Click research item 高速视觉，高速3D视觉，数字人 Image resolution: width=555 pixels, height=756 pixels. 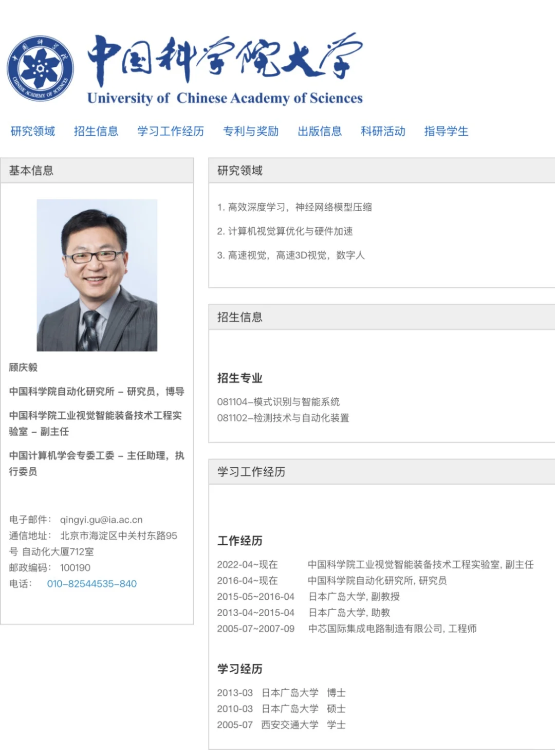[291, 255]
